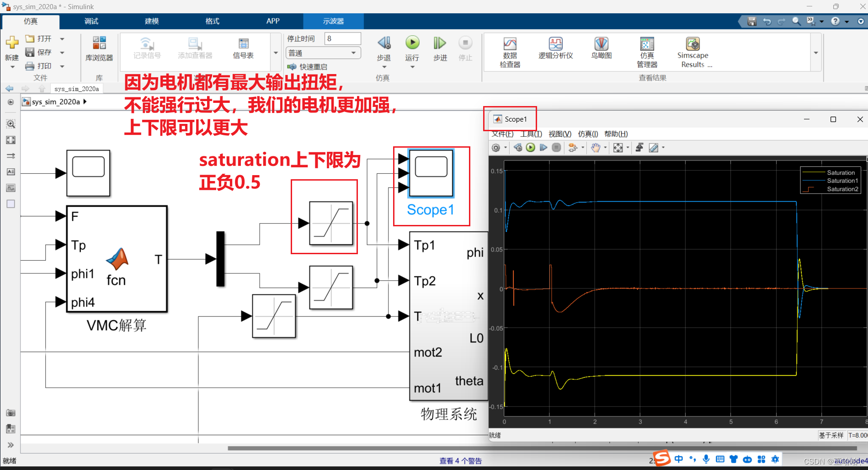The width and height of the screenshot is (868, 470).
Task: Open the Library Browser (库浏览器)
Action: coord(99,49)
